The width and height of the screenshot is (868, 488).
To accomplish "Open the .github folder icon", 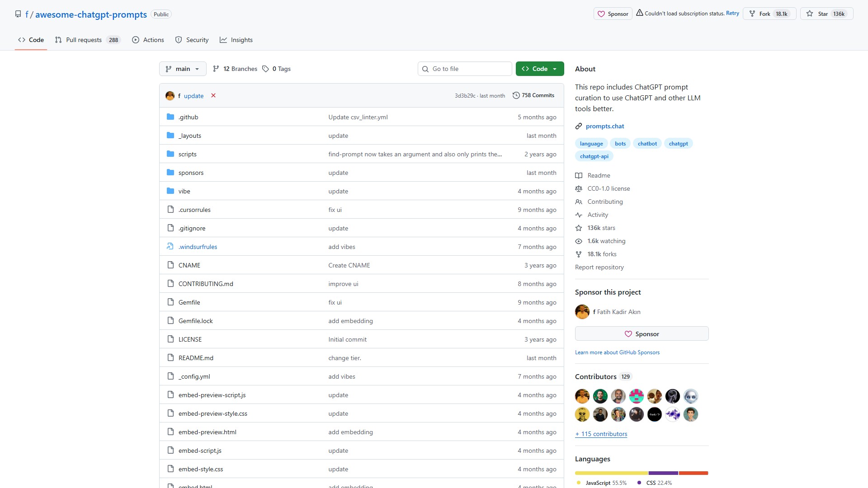I will tap(170, 117).
